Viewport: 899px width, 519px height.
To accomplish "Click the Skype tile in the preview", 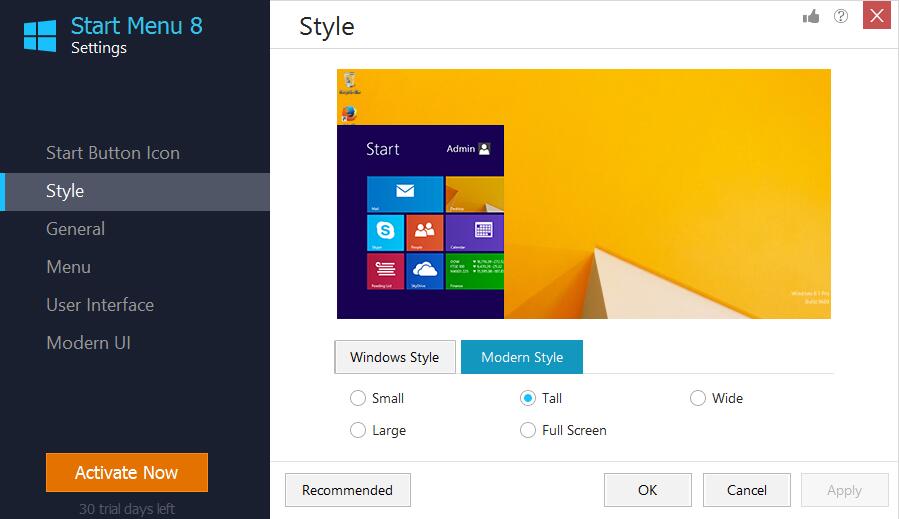I will pyautogui.click(x=385, y=233).
